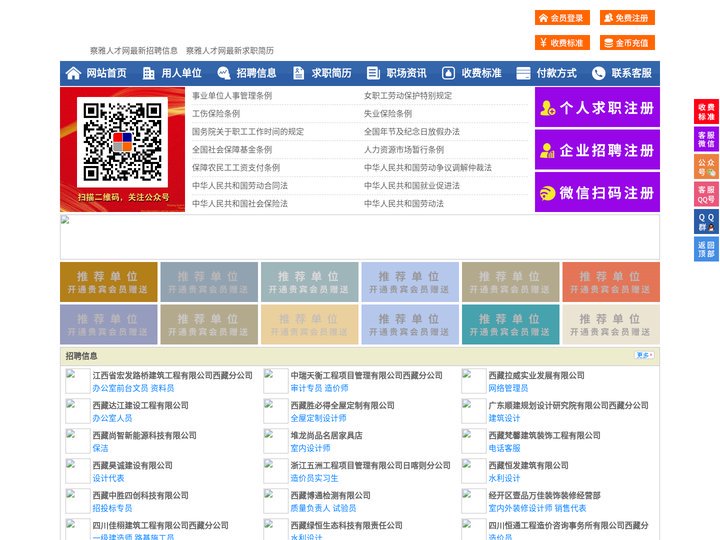Open the 中华人民共和国劳动法 link
This screenshot has height=540, width=720.
tap(404, 203)
